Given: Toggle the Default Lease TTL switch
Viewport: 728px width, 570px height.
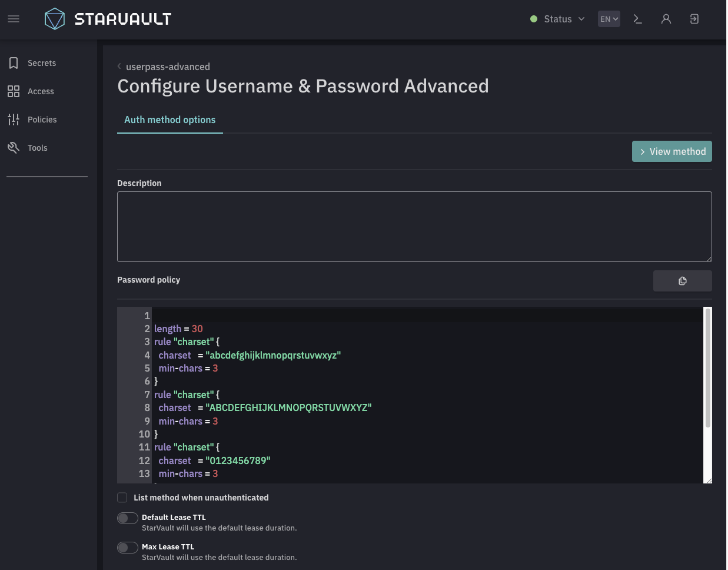Looking at the screenshot, I should [x=128, y=518].
